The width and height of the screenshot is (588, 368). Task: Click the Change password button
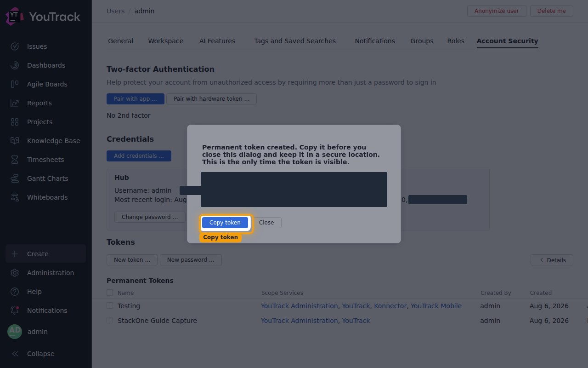tap(150, 217)
